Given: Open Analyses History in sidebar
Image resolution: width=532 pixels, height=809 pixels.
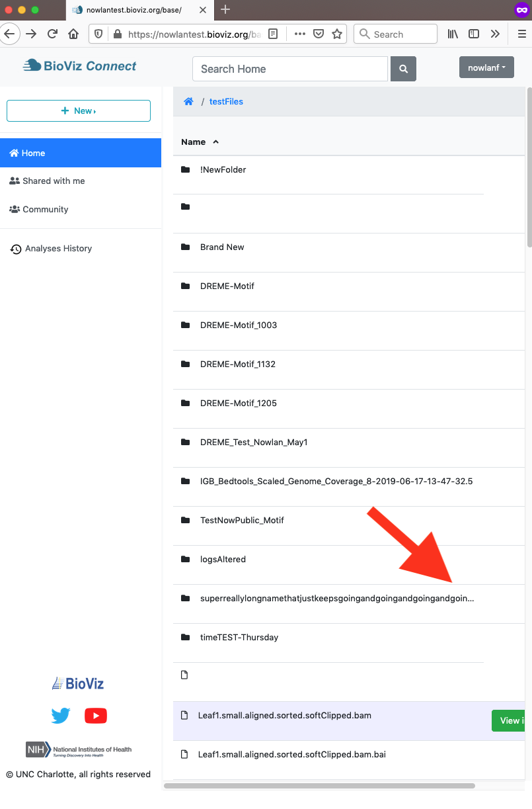Looking at the screenshot, I should click(x=58, y=249).
